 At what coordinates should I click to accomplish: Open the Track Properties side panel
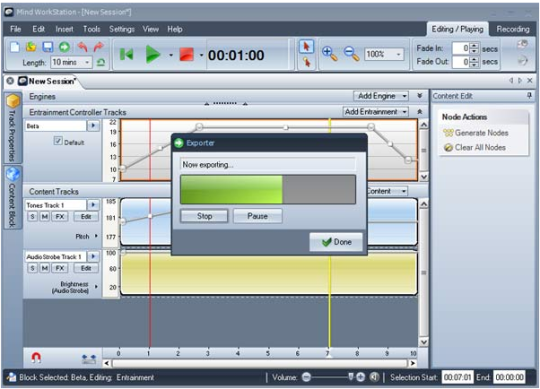coord(12,127)
